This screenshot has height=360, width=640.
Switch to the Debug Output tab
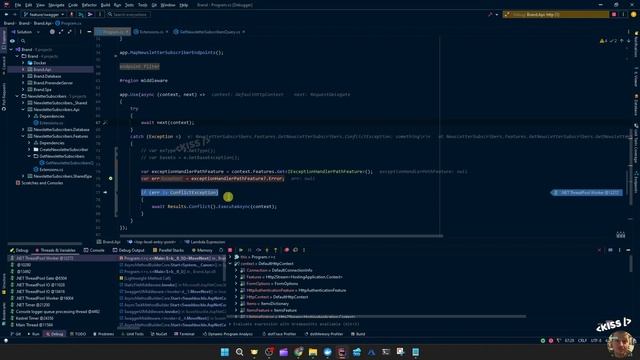pyautogui.click(x=129, y=250)
